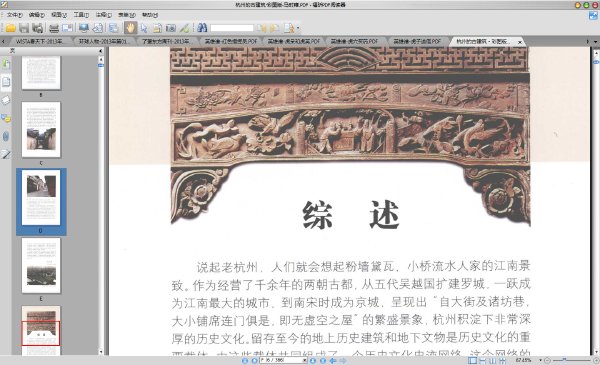The image size is (600, 365).
Task: Open the Attachments paperclip panel icon
Action: (6, 136)
